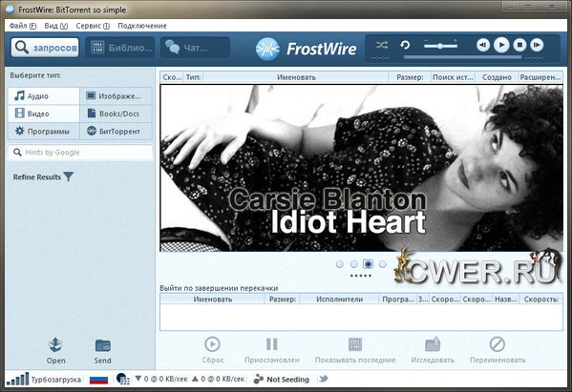The width and height of the screenshot is (572, 392).
Task: Open the Подключение menu
Action: [x=142, y=26]
